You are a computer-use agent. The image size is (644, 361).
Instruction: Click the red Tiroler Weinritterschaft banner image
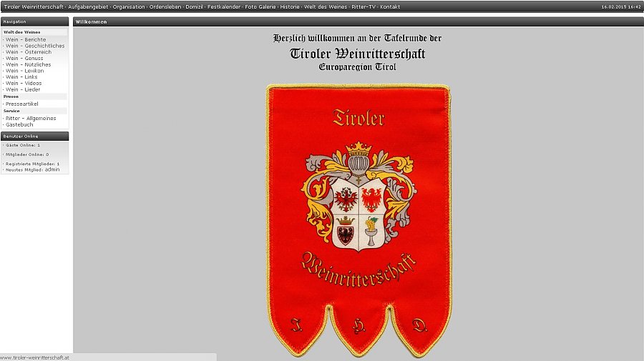click(x=358, y=214)
